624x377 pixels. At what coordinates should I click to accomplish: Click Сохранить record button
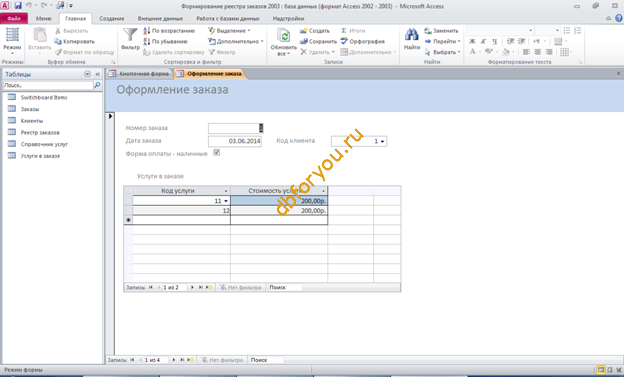click(x=318, y=41)
